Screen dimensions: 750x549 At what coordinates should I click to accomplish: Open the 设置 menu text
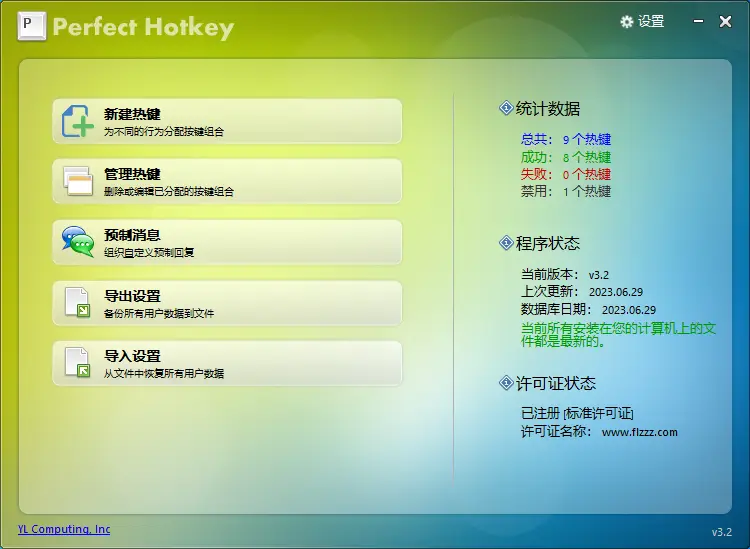coord(651,22)
